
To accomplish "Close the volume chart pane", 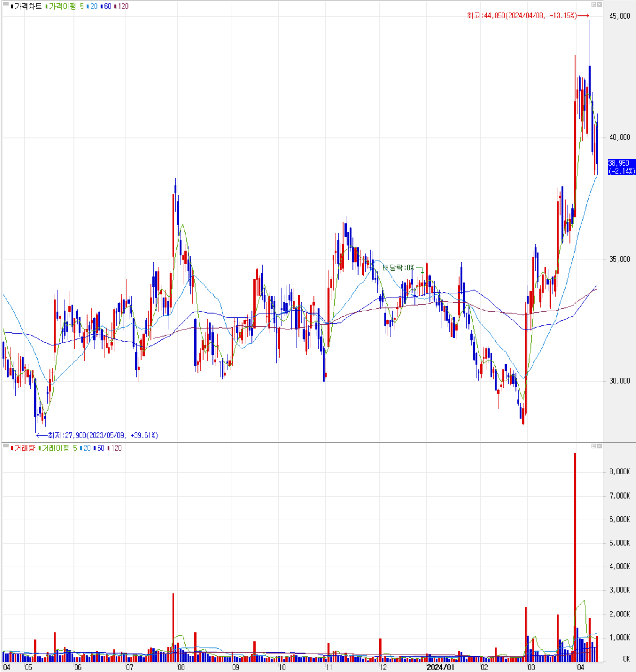I will click(599, 446).
